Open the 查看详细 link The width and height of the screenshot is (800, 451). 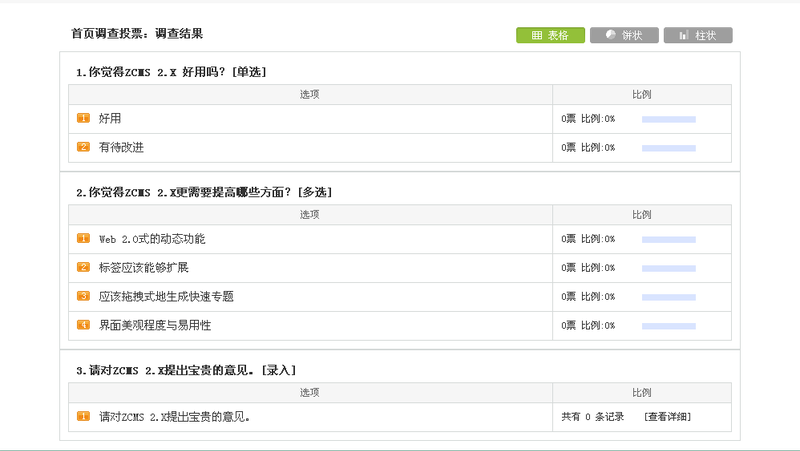pyautogui.click(x=667, y=417)
